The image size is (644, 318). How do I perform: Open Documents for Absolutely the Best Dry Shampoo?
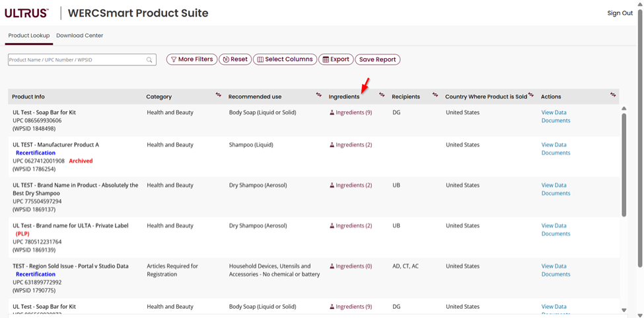point(555,194)
